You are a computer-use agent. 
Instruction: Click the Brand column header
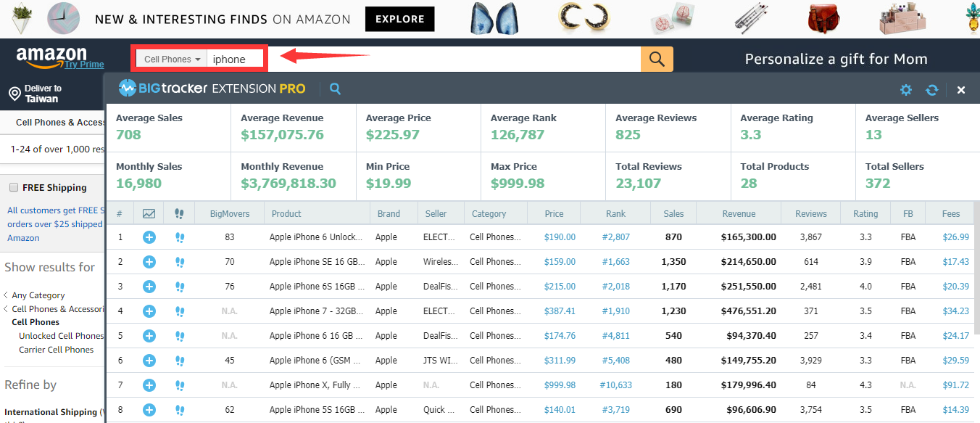389,213
